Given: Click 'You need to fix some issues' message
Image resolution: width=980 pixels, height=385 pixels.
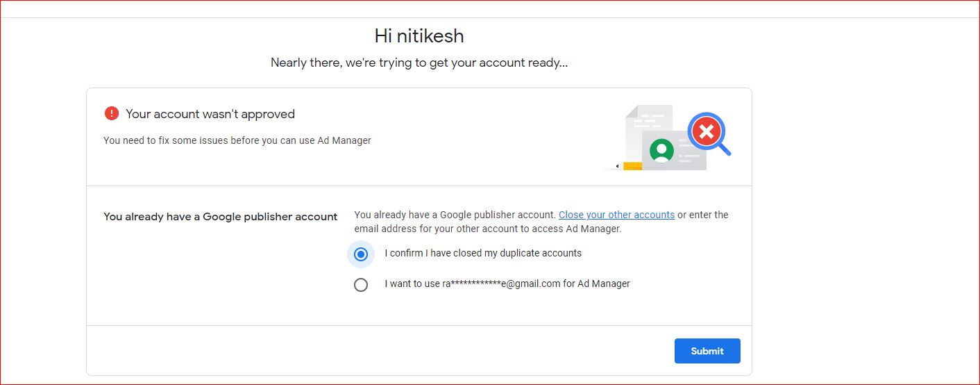Looking at the screenshot, I should click(237, 140).
